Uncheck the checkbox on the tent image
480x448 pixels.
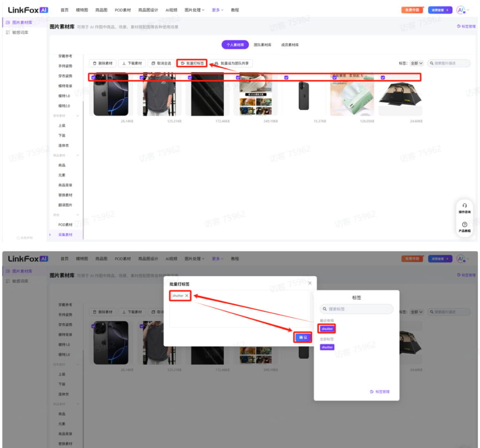pyautogui.click(x=382, y=77)
